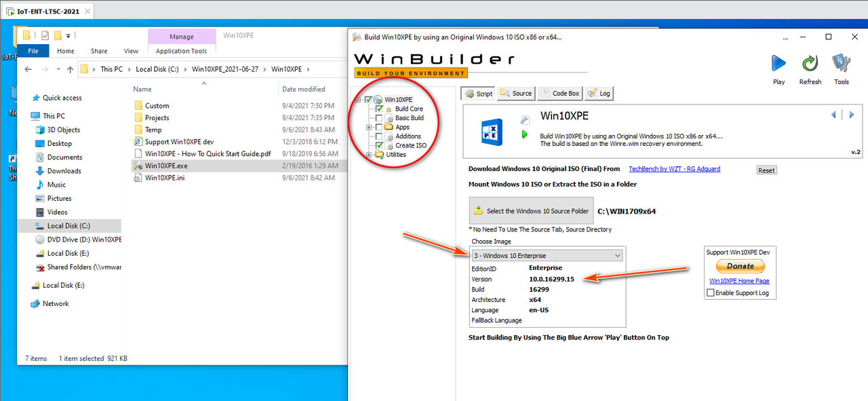The width and height of the screenshot is (868, 401).
Task: Click the Win10XPE.ini file in Explorer
Action: pos(165,178)
